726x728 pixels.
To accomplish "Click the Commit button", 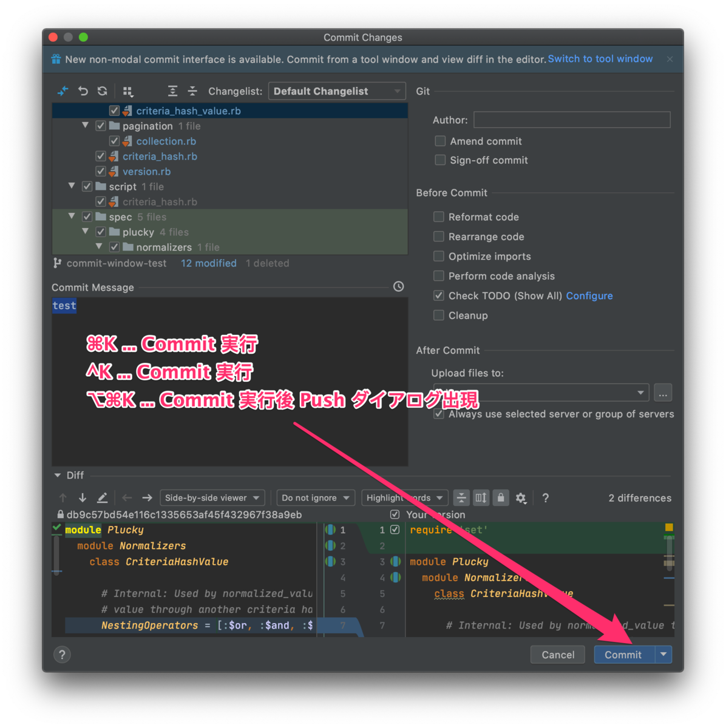I will pos(623,655).
